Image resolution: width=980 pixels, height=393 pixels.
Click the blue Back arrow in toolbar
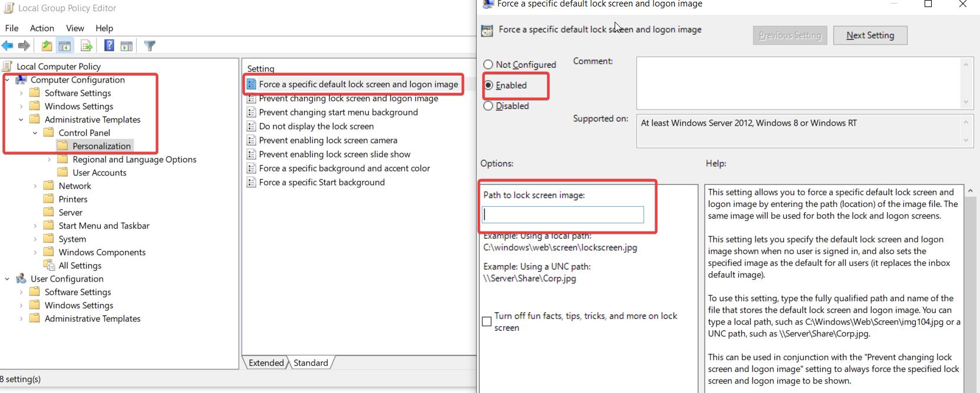click(x=8, y=46)
